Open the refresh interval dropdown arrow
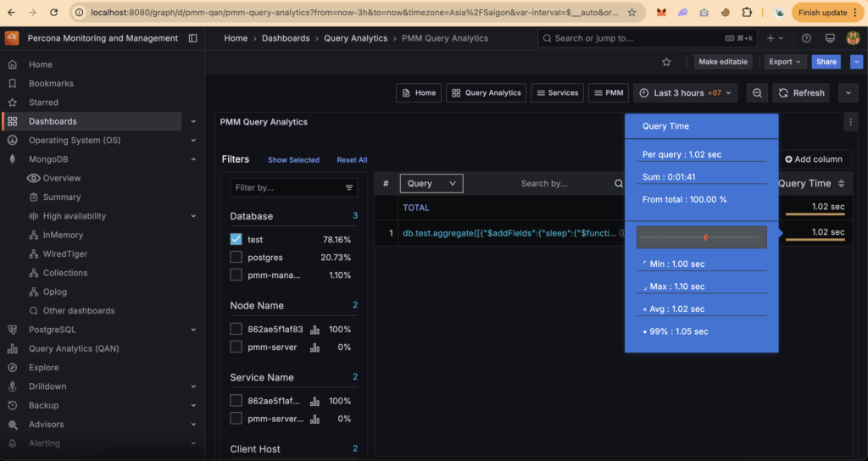This screenshot has height=461, width=868. (848, 93)
